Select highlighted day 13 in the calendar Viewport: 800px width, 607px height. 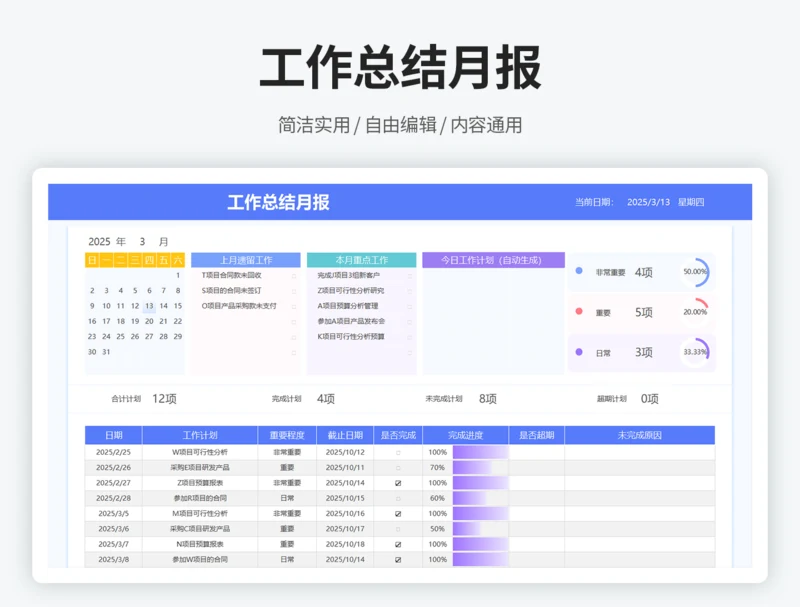[149, 306]
